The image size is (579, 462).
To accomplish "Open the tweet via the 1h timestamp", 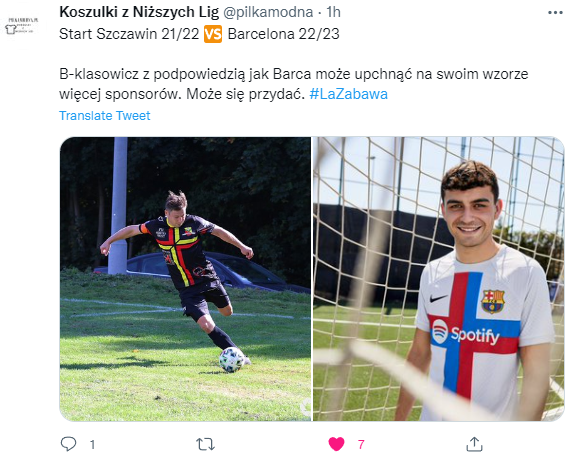I will click(x=333, y=12).
